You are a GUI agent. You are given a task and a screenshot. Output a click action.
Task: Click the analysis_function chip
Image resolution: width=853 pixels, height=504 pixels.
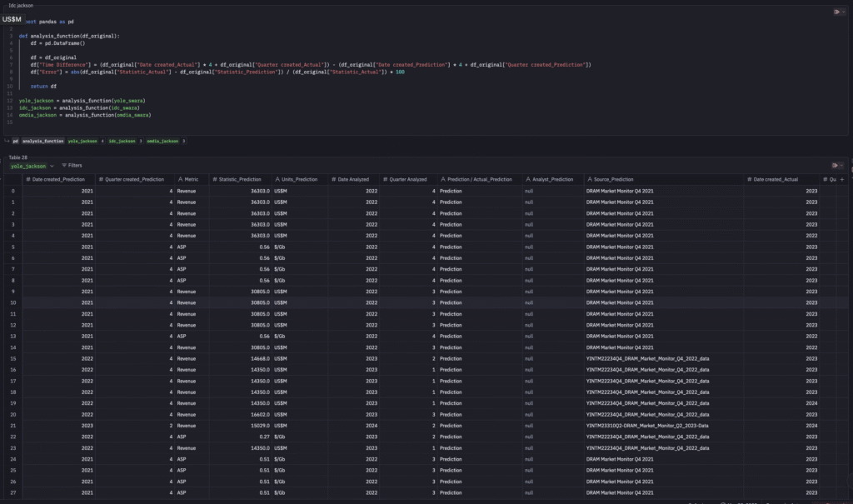point(42,141)
